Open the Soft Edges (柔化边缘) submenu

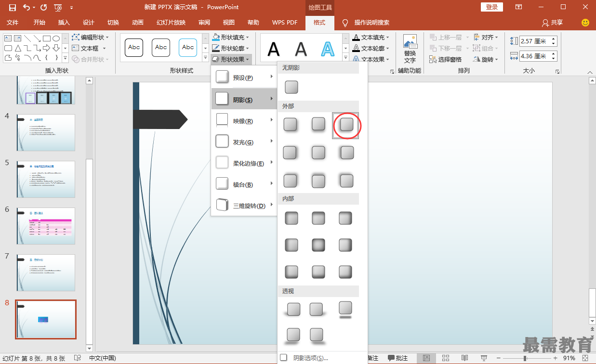click(x=244, y=163)
